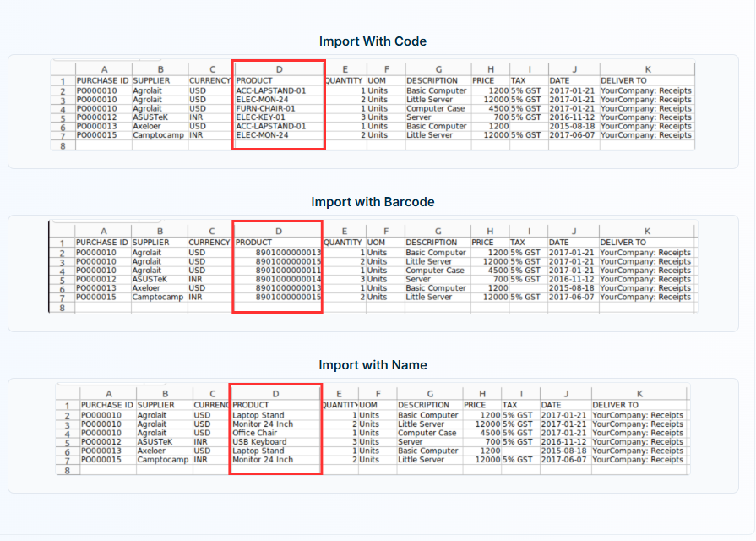The width and height of the screenshot is (756, 541).
Task: Select the 'Office Chair' product cell
Action: point(254,433)
